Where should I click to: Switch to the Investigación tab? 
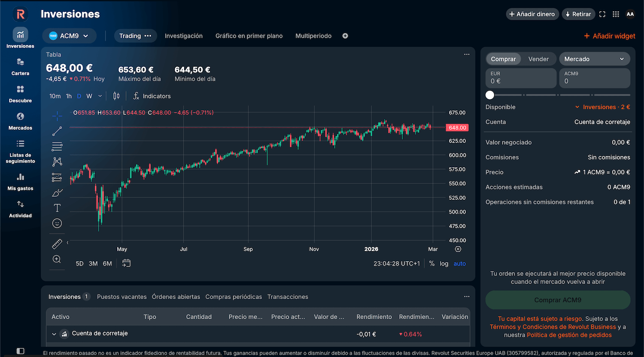pyautogui.click(x=184, y=36)
